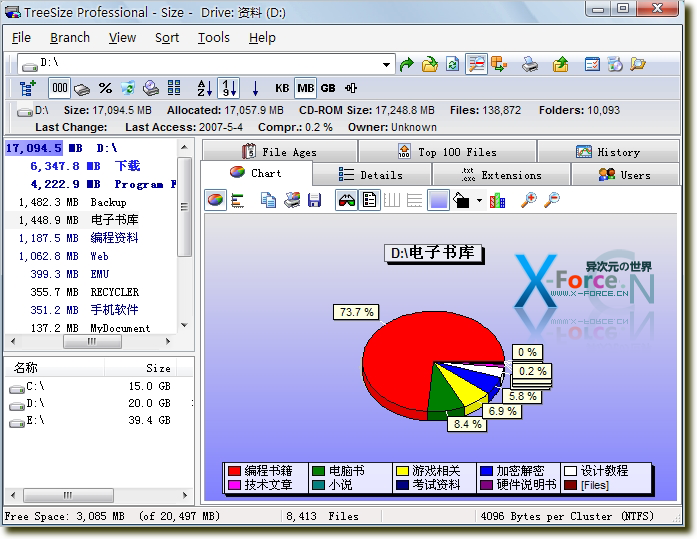The image size is (697, 539).
Task: Click the tree expand icon with green plus
Action: [x=28, y=88]
